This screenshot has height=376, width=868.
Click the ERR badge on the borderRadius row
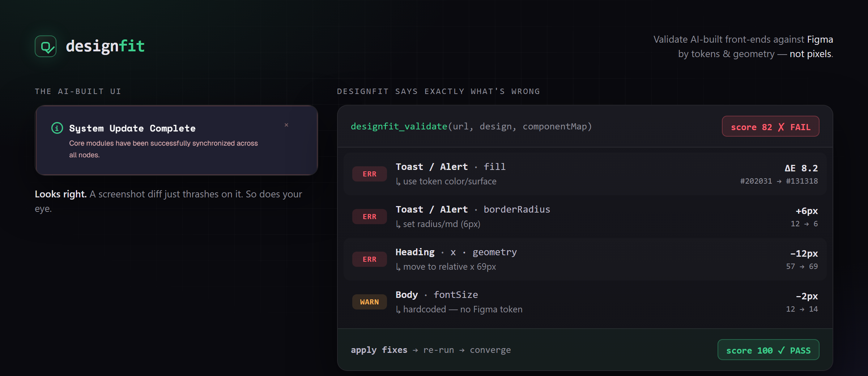pyautogui.click(x=370, y=217)
